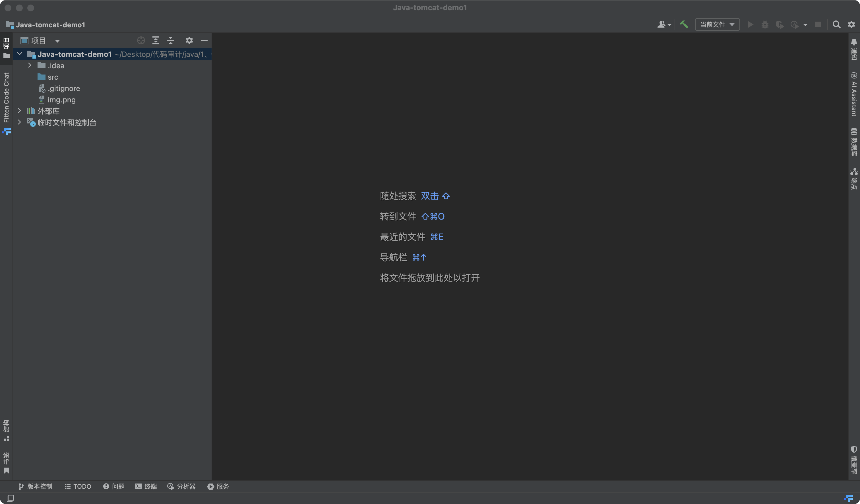
Task: Expand the .idea folder
Action: point(30,65)
